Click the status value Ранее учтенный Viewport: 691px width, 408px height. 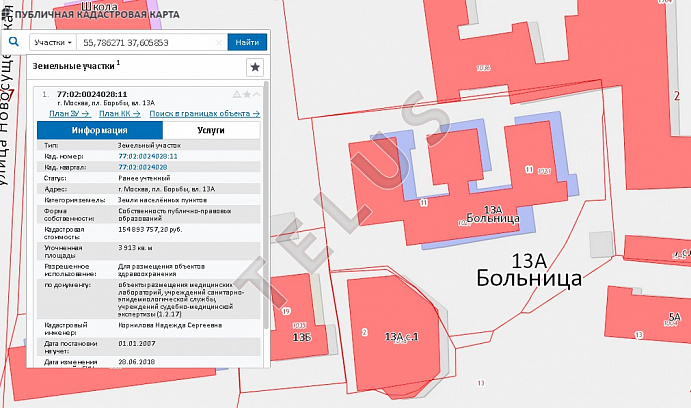(x=144, y=178)
